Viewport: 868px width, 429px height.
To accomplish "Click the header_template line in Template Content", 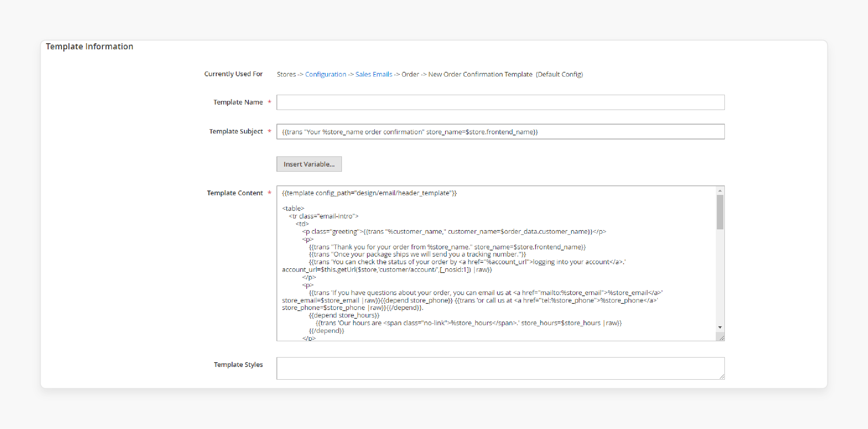I will (369, 193).
